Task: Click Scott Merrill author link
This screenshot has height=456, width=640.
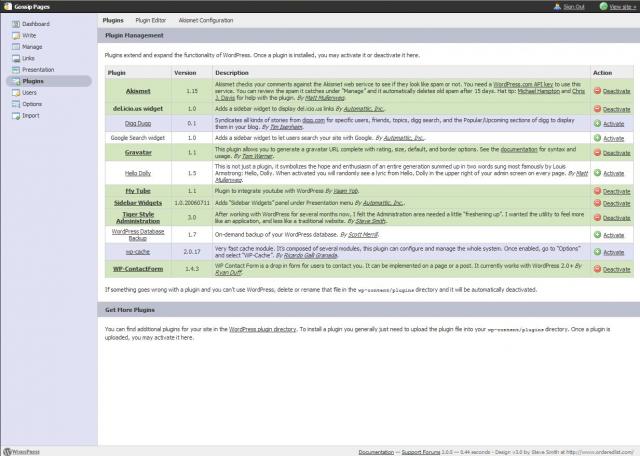Action: 363,235
